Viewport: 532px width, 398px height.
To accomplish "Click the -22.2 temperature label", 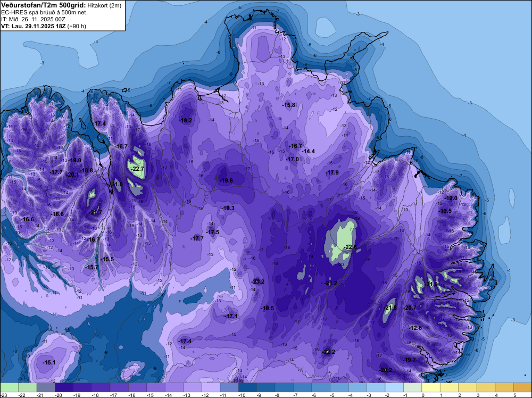I will (x=328, y=352).
